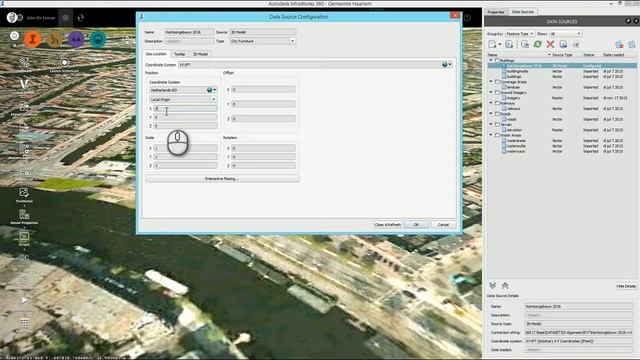Click the Position X input field
Image resolution: width=640 pixels, height=360 pixels.
coord(186,109)
